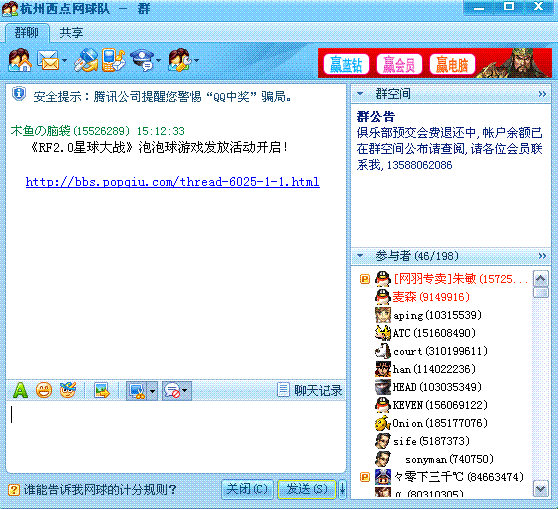Click the group settings wrench icon
Viewport: 558px width, 509px height.
click(x=180, y=60)
